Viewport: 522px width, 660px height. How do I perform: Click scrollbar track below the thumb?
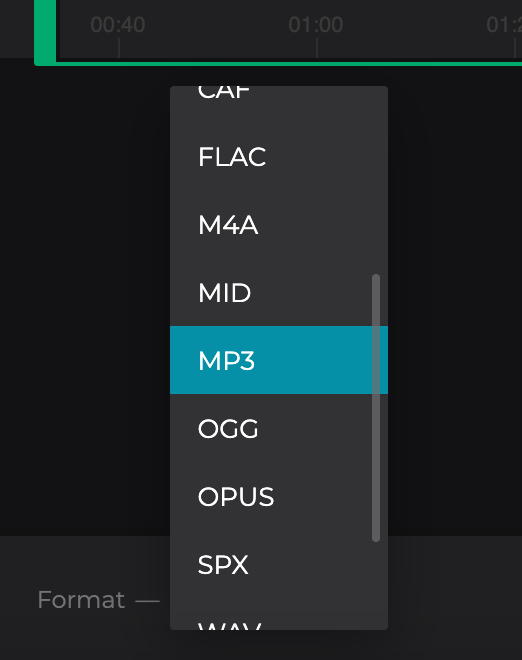[376, 585]
